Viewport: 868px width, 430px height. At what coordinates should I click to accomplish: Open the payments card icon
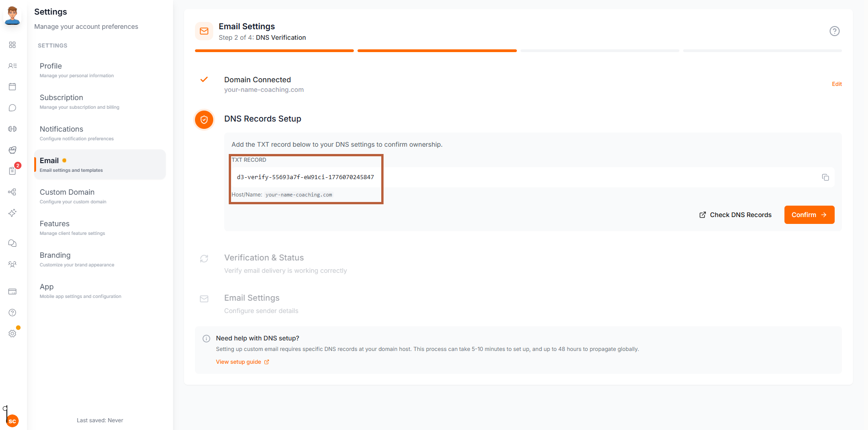(x=12, y=292)
